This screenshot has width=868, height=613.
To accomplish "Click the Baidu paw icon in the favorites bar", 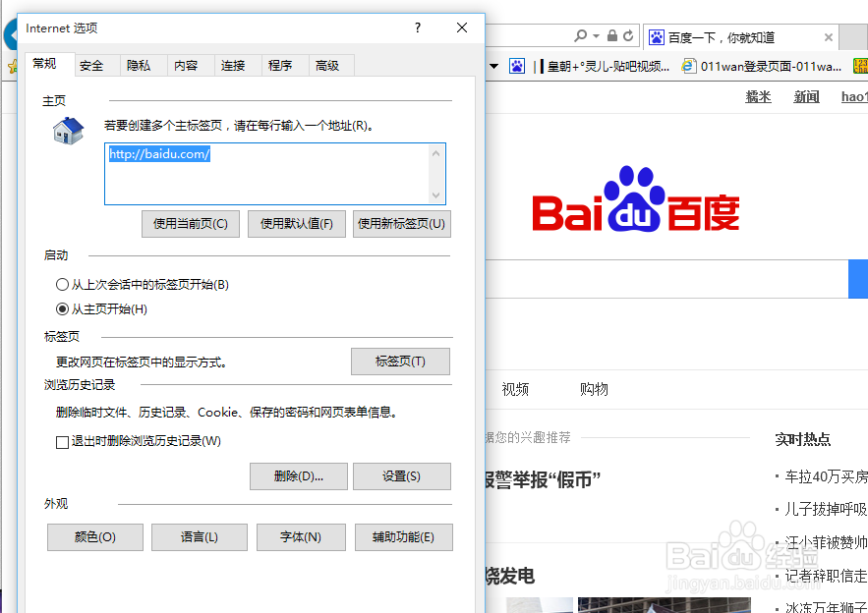I will [x=517, y=67].
